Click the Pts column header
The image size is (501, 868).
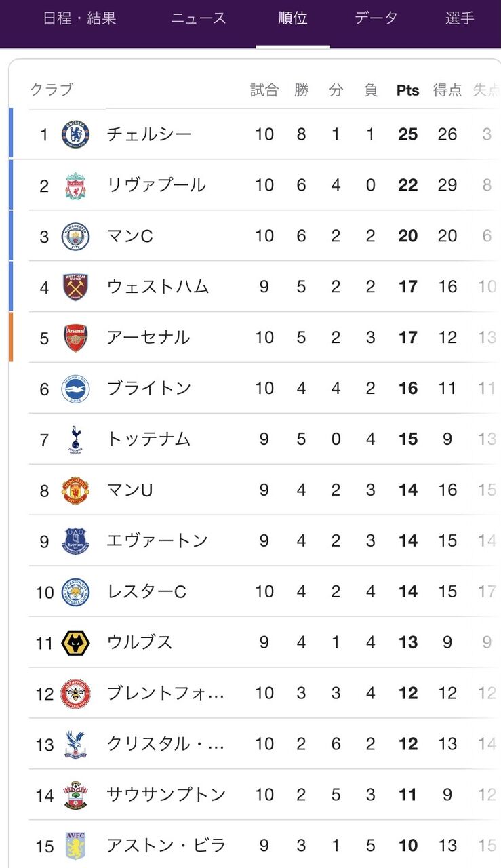(x=408, y=90)
